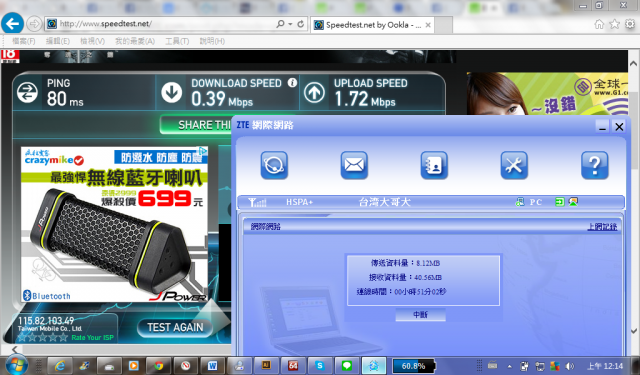Open the address bar search dropdown arrow

click(x=290, y=24)
